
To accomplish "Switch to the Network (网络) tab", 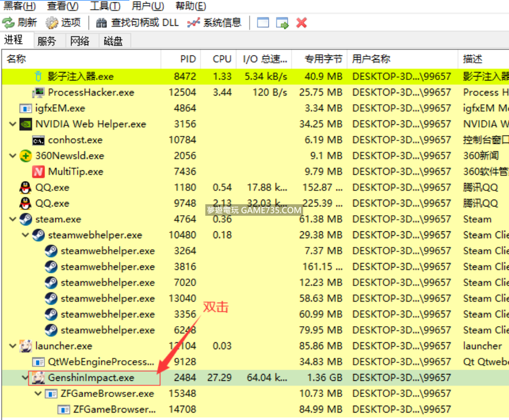I will click(80, 41).
